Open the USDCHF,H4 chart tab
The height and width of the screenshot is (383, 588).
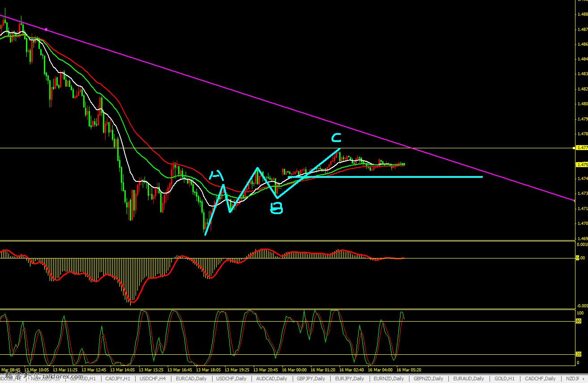tap(152, 379)
